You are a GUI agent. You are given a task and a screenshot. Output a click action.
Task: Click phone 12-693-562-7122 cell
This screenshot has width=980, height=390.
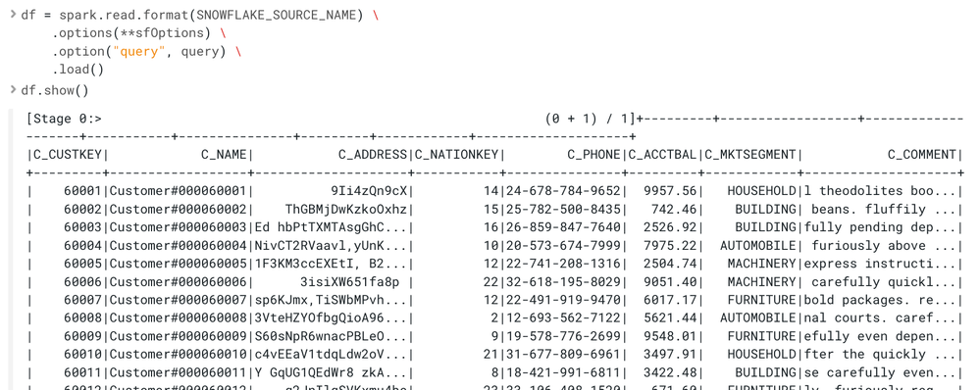(563, 318)
